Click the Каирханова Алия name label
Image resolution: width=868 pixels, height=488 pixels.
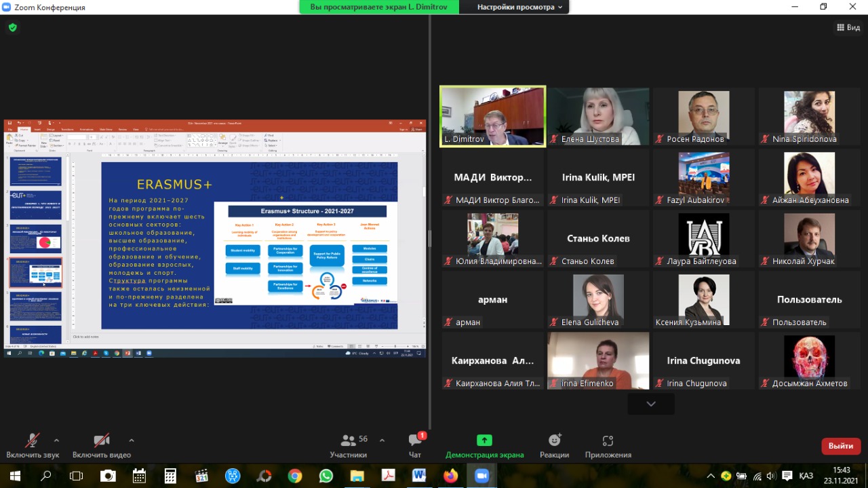[x=498, y=383]
